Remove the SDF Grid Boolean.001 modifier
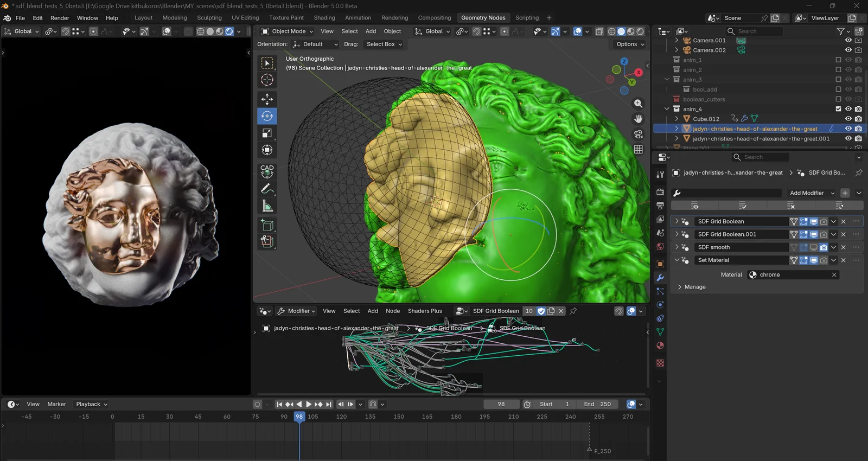Image resolution: width=868 pixels, height=461 pixels. 844,234
